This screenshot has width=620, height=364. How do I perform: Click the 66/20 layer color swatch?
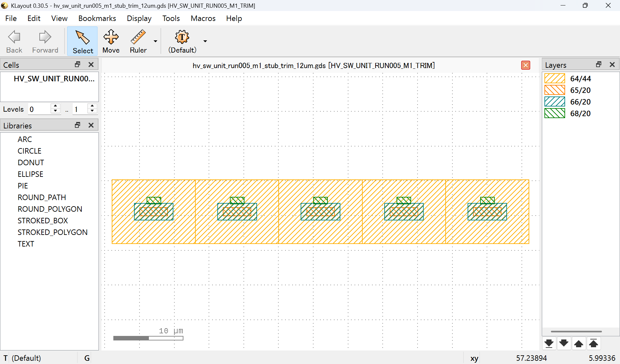[x=554, y=102]
